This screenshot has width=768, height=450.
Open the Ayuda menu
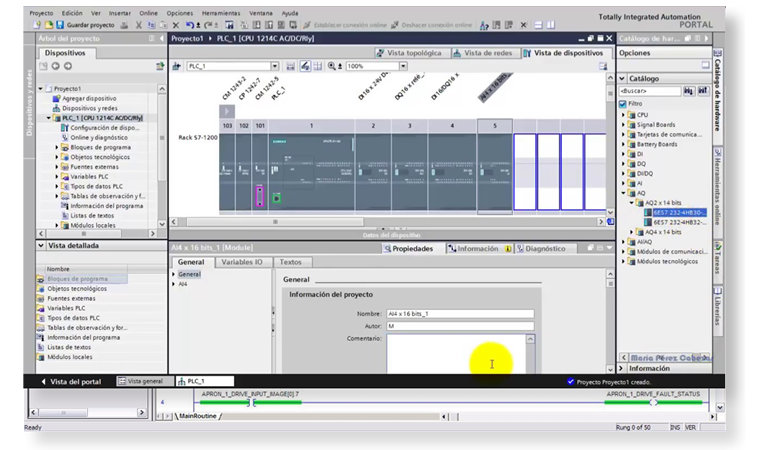pyautogui.click(x=289, y=13)
